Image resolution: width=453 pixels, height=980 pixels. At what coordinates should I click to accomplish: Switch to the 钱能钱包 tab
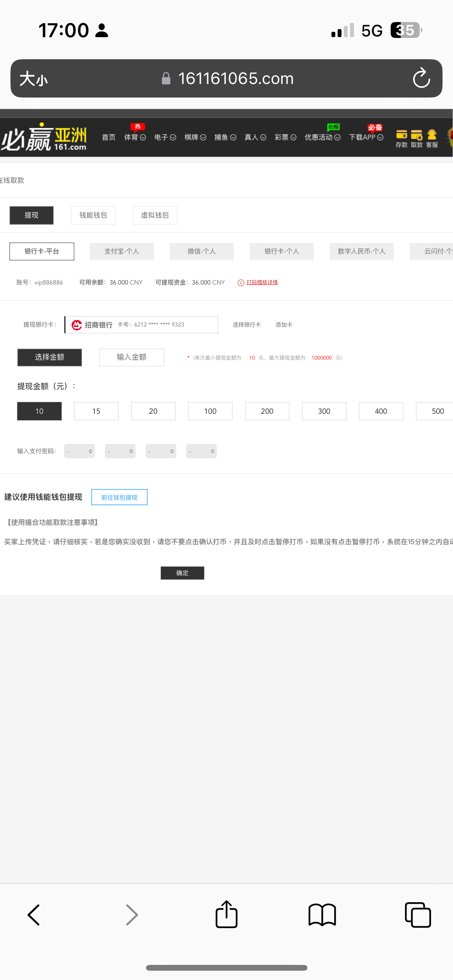[93, 215]
